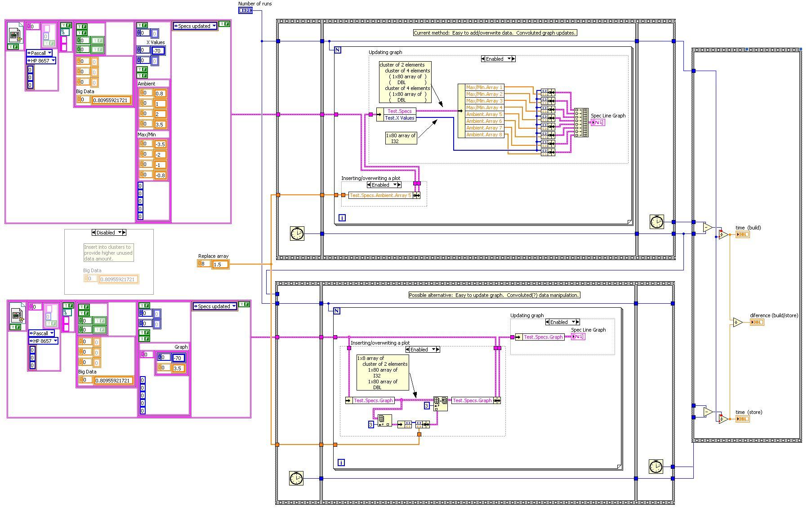This screenshot has height=512, width=812.
Task: Click the Spec Line Graph terminal in the top loop
Action: coord(598,122)
